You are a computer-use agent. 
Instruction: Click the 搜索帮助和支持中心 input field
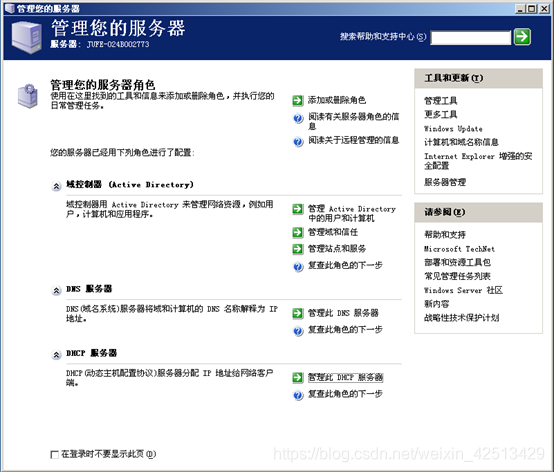tap(471, 37)
